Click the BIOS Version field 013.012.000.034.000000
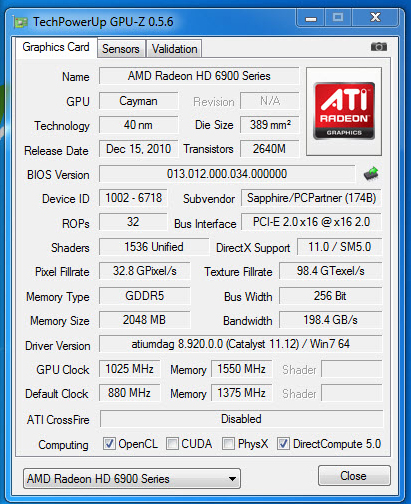Viewport: 411px width, 504px height. click(227, 174)
